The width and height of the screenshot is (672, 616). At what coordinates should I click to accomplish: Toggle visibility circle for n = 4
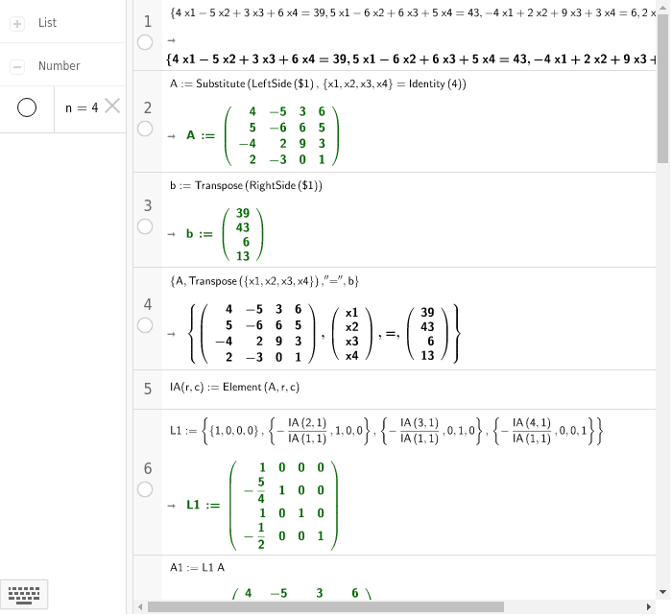27,107
